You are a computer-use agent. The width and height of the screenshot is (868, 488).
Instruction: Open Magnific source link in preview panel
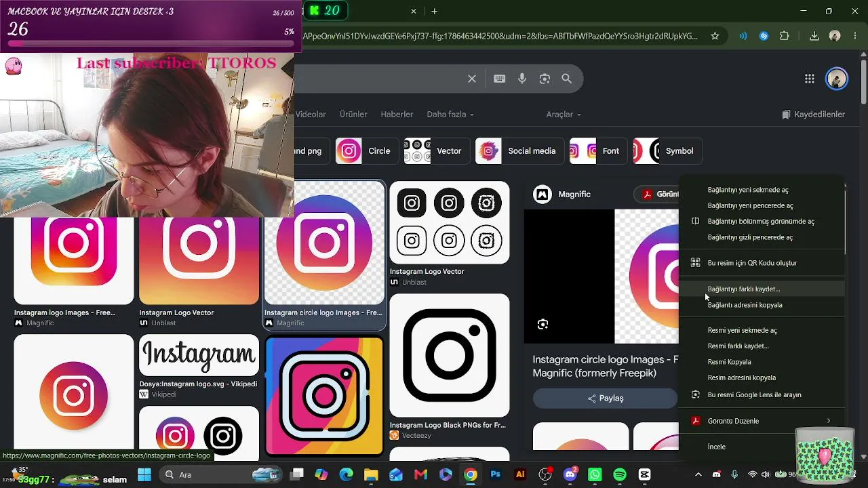point(562,195)
